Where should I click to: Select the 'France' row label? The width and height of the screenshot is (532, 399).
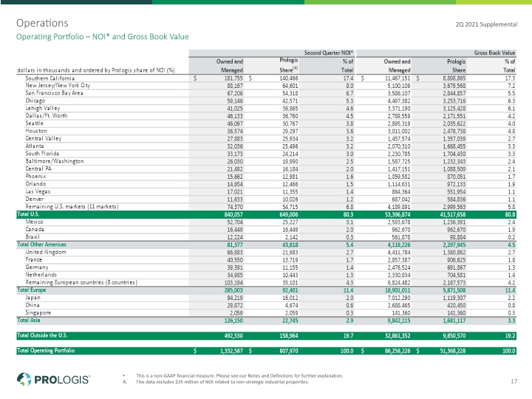pyautogui.click(x=33, y=259)
